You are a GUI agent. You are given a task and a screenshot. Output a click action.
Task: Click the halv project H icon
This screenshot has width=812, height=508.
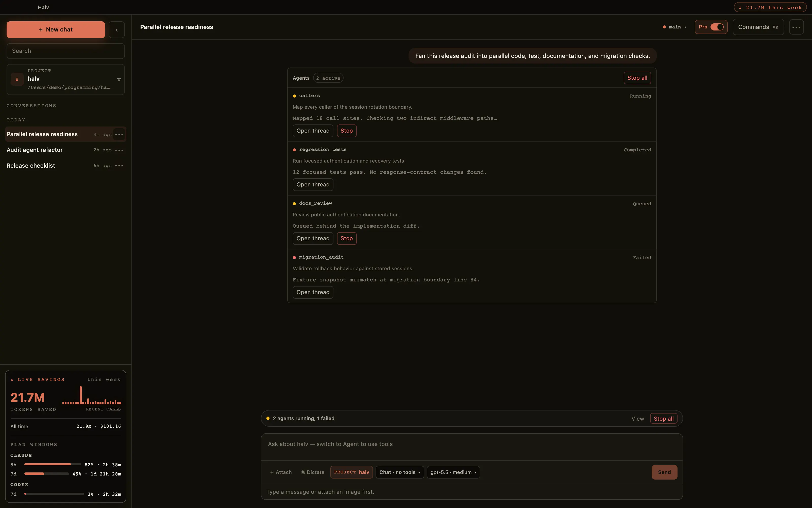point(17,79)
